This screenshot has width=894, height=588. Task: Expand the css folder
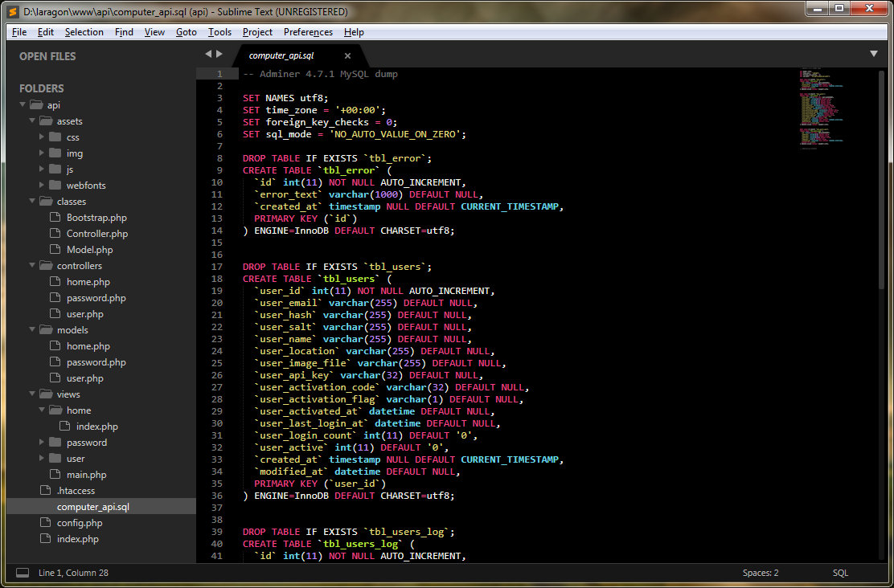click(x=42, y=137)
